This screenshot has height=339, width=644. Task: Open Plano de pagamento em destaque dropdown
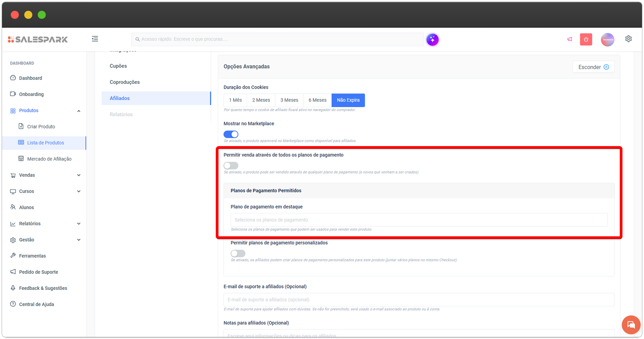point(419,220)
